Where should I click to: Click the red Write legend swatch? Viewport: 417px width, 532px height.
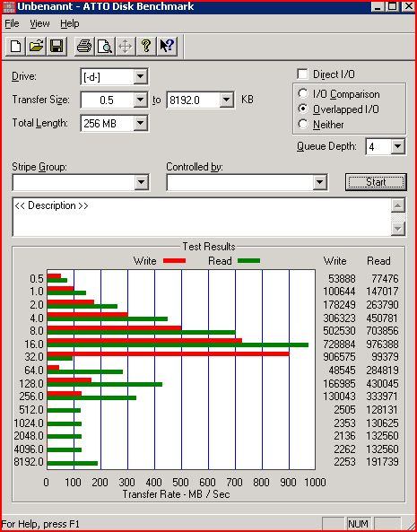pyautogui.click(x=175, y=261)
